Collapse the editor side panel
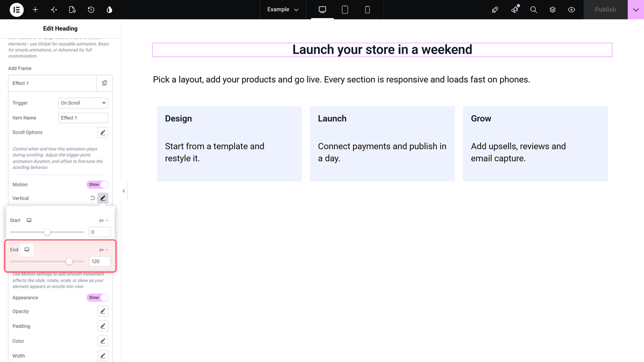This screenshot has width=644, height=362. pos(124,191)
